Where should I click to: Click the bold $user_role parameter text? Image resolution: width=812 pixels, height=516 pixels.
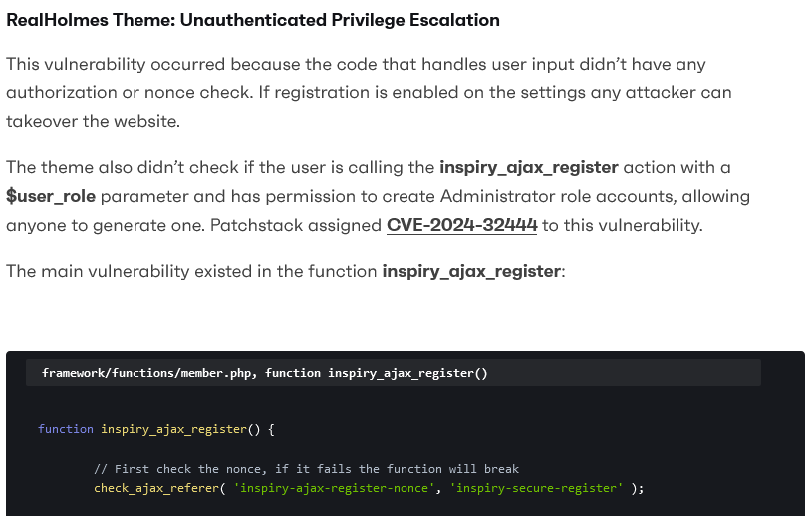pyautogui.click(x=51, y=196)
